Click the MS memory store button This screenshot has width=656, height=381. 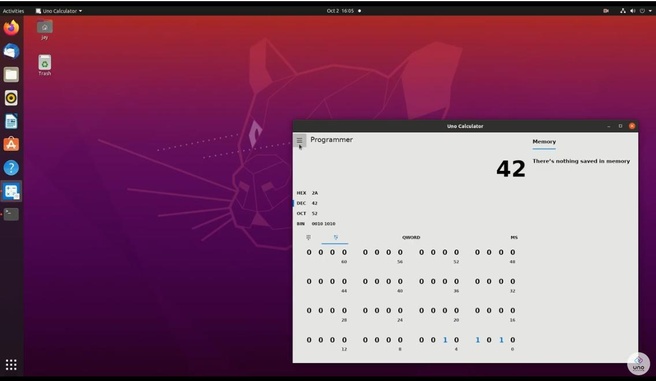tap(514, 238)
